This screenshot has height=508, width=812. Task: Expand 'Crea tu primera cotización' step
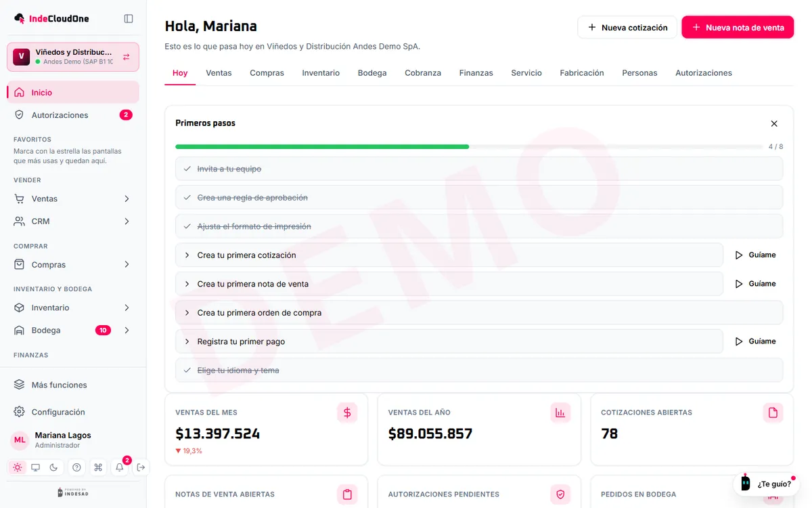[x=449, y=255]
